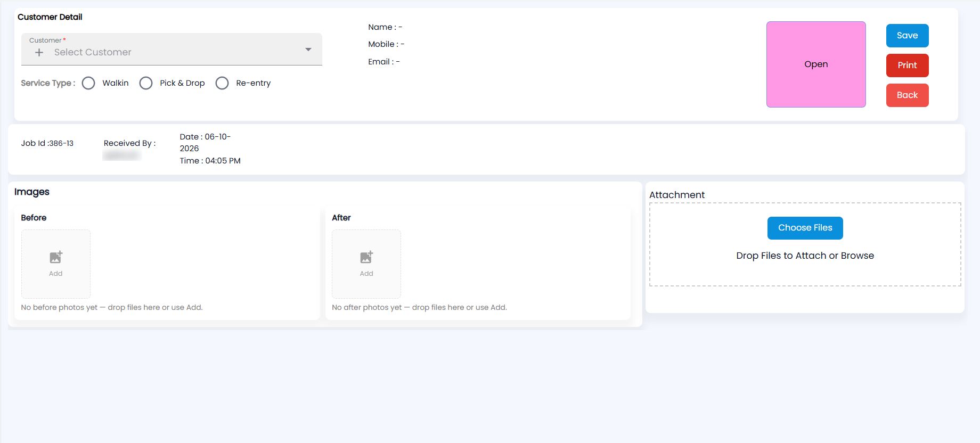Viewport: 980px width, 443px height.
Task: Click the Job Id :386-13 text
Action: coord(47,143)
